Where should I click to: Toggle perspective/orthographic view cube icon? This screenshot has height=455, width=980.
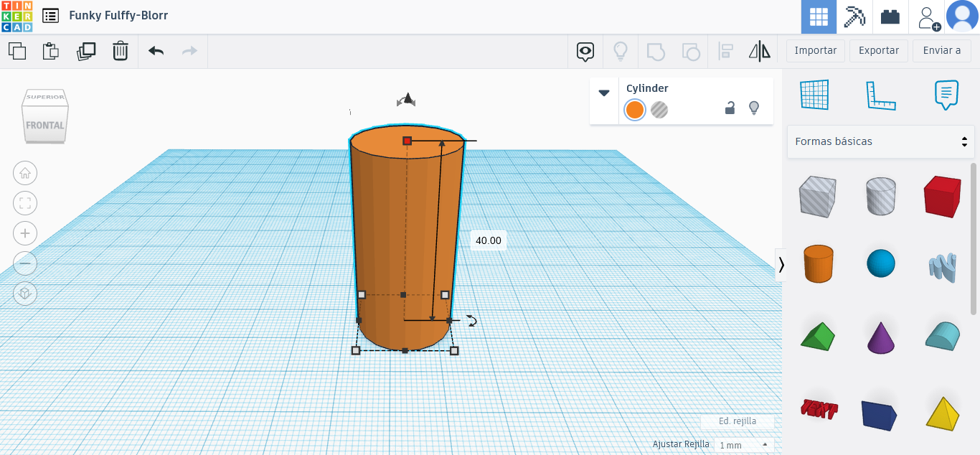[25, 294]
